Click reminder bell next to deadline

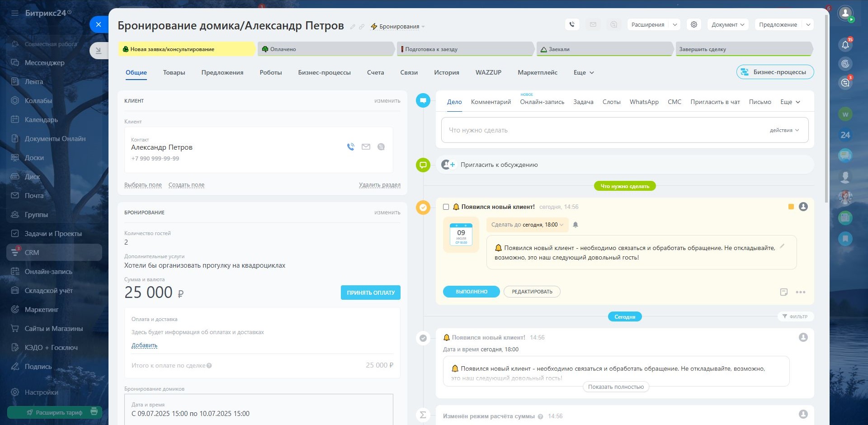576,225
